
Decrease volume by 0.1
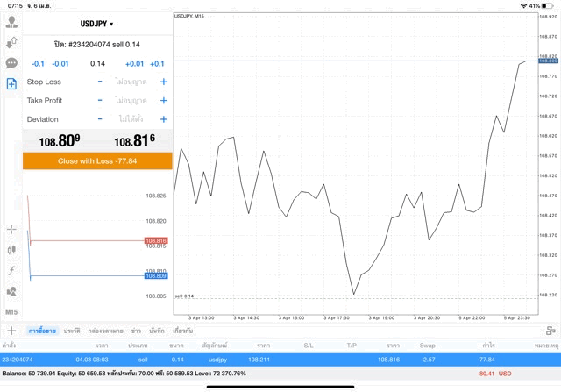(38, 64)
